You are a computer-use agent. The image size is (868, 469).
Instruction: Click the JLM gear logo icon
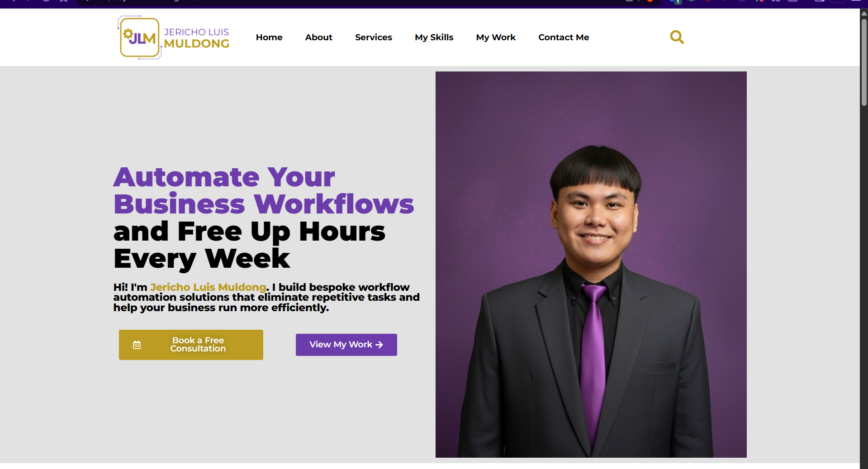(x=139, y=38)
